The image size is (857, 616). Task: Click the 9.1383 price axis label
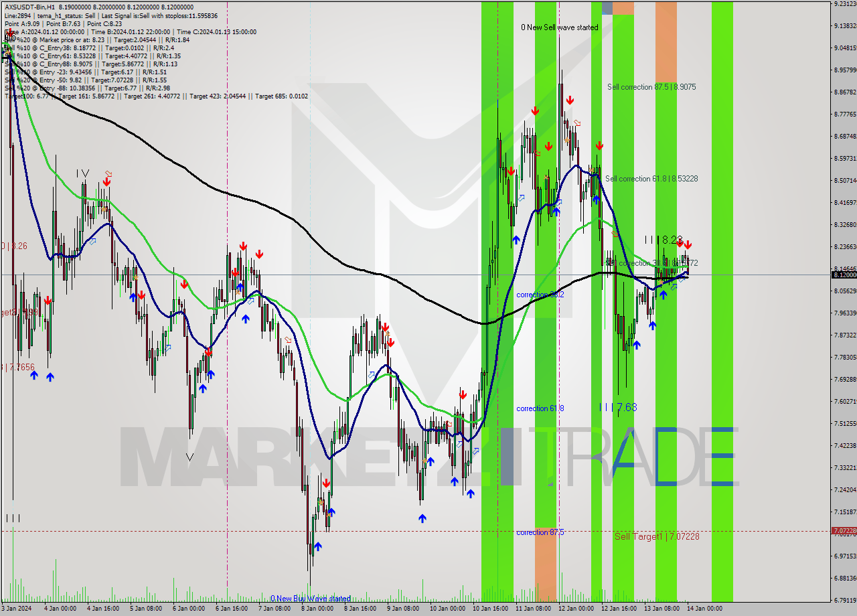(845, 25)
